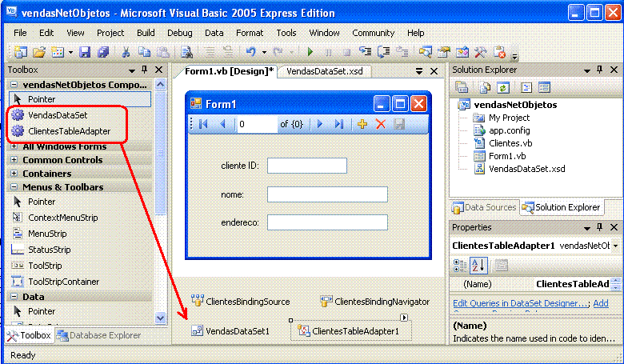The image size is (624, 364).
Task: Collapse vendasNetObjetos Components toolbox group
Action: pos(14,85)
